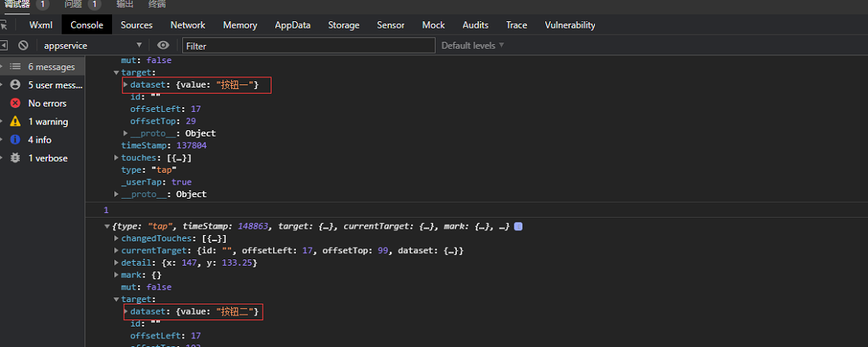Open the Storage tab
The height and width of the screenshot is (347, 868).
(343, 25)
